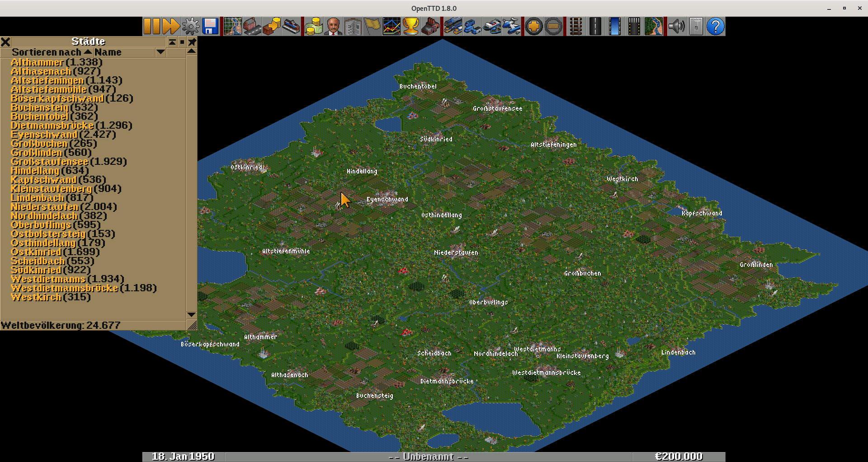The image size is (868, 462).
Task: Show operating graphs chart icon
Action: pos(392,27)
